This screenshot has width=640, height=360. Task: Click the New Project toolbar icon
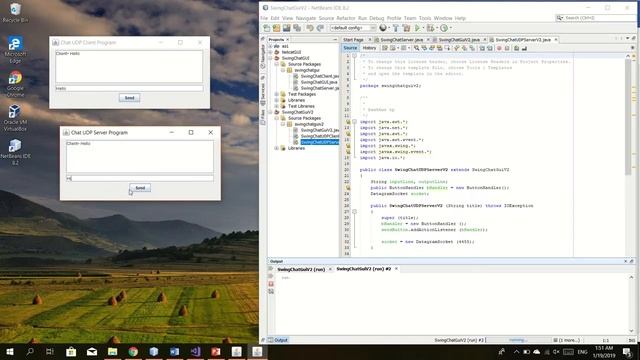(277, 28)
